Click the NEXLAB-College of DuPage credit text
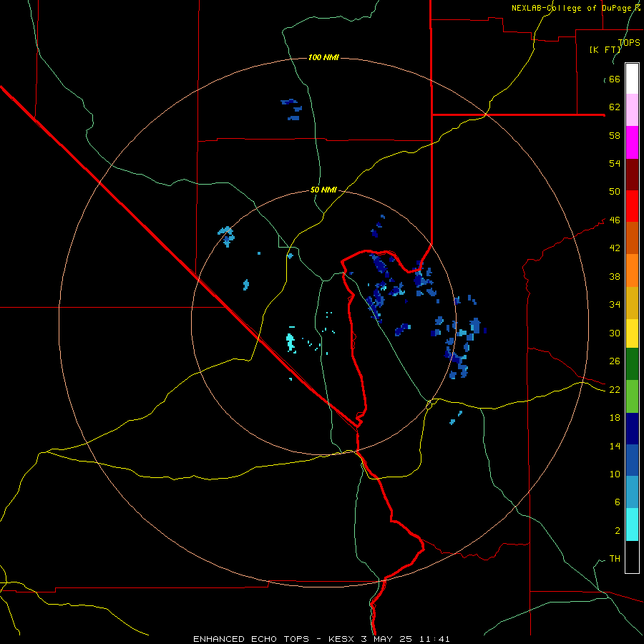Viewport: 644px width, 644px height. point(576,8)
